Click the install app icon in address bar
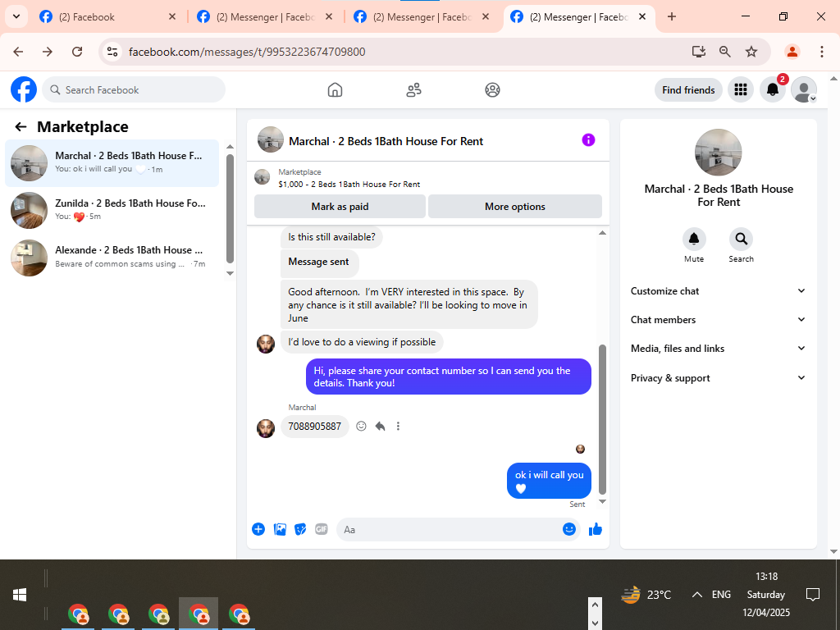 [699, 52]
